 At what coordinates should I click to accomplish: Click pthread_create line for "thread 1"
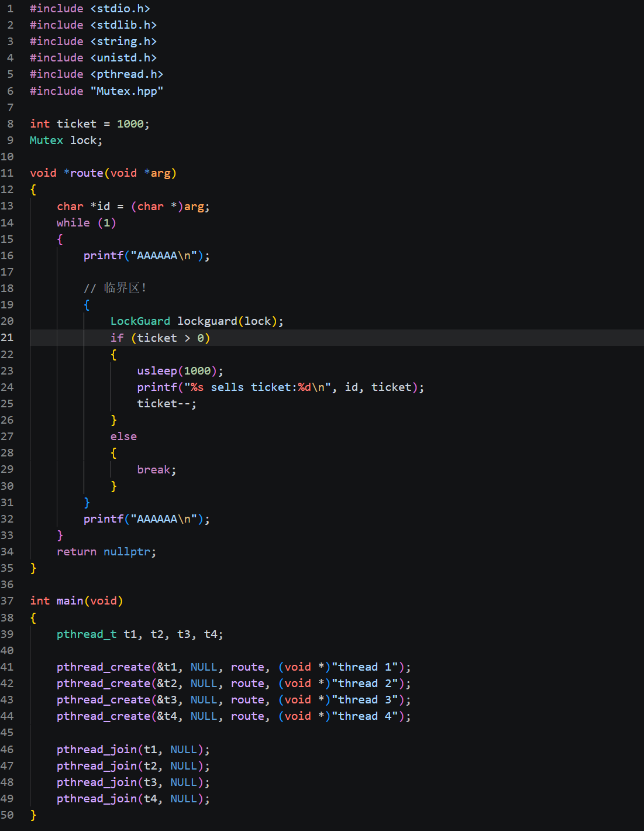point(234,667)
